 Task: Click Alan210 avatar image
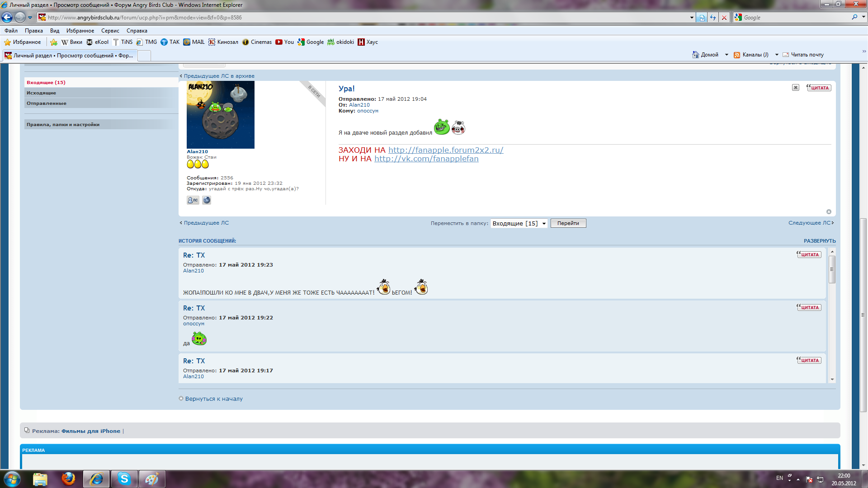coord(221,115)
